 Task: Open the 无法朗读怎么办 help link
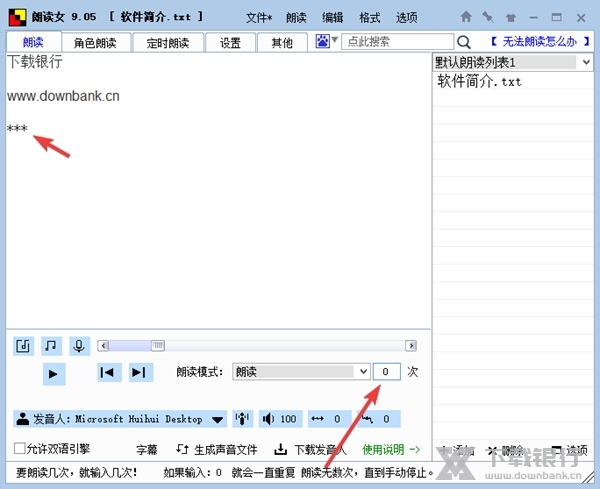point(540,41)
